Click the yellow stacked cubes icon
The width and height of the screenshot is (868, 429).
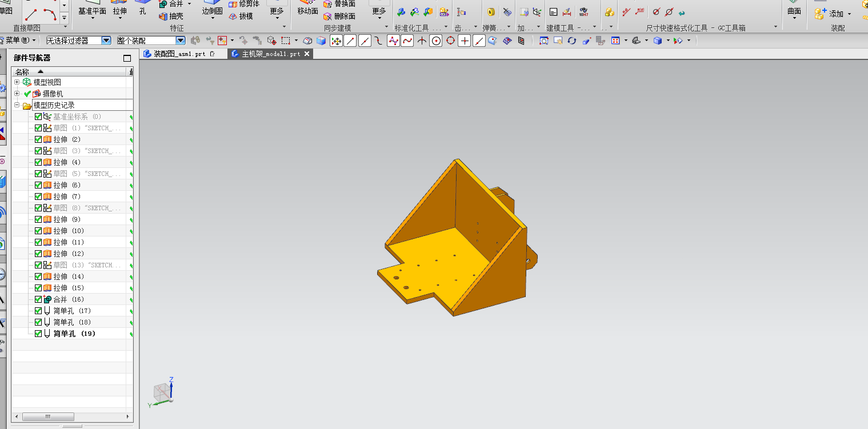[x=610, y=11]
